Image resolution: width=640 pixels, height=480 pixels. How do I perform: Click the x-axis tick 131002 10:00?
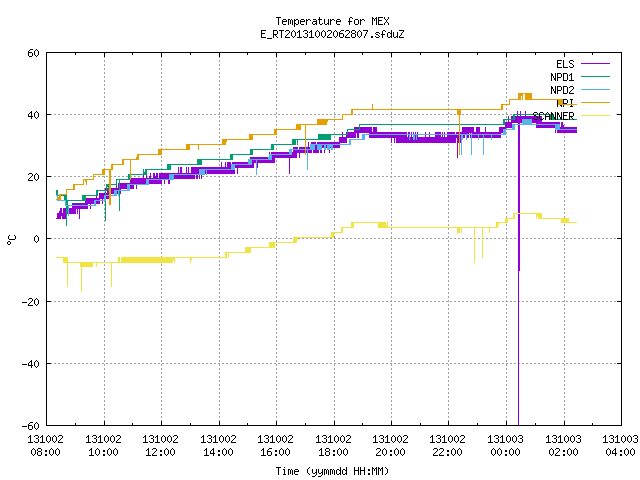click(x=103, y=446)
